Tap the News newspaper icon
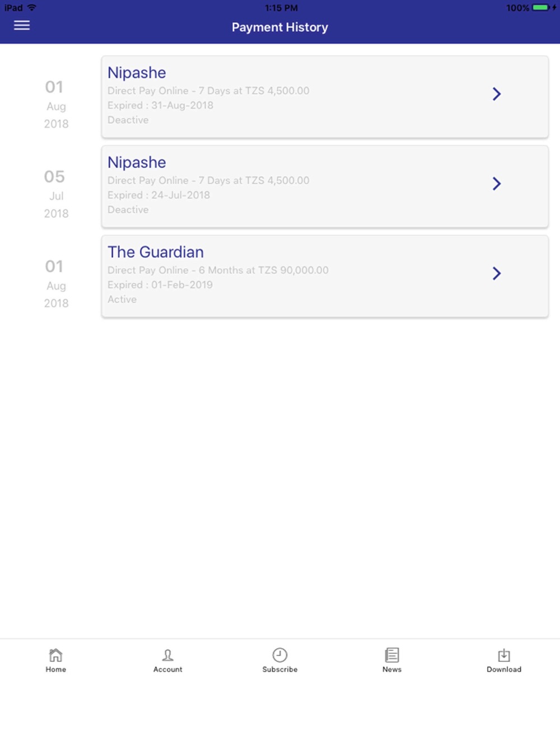 pyautogui.click(x=392, y=655)
